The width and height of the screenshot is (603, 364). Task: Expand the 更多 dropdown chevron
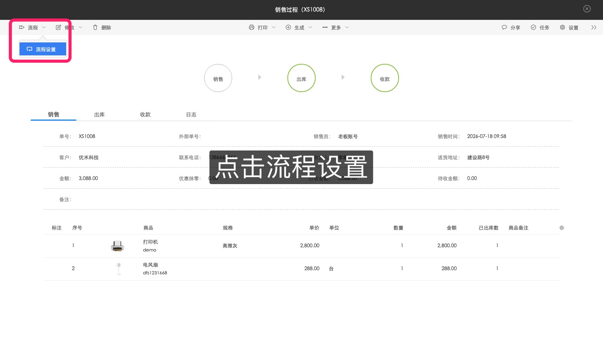(x=347, y=28)
